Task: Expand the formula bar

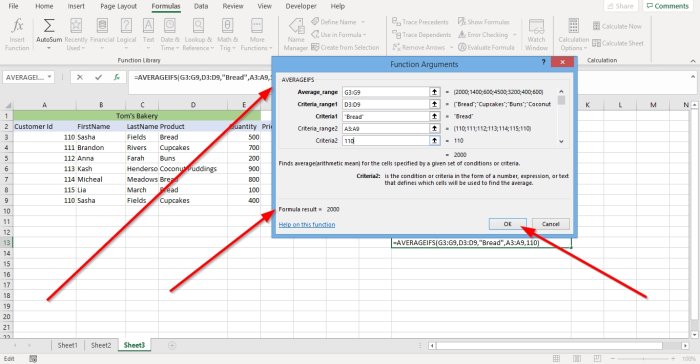Action: pyautogui.click(x=692, y=77)
